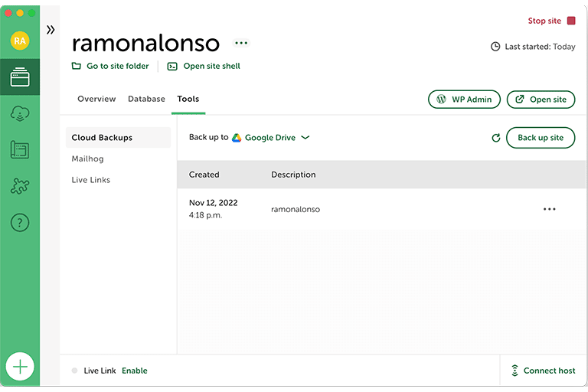The height and width of the screenshot is (392, 588).
Task: Click the folder icon beside Go to site folder
Action: [77, 66]
